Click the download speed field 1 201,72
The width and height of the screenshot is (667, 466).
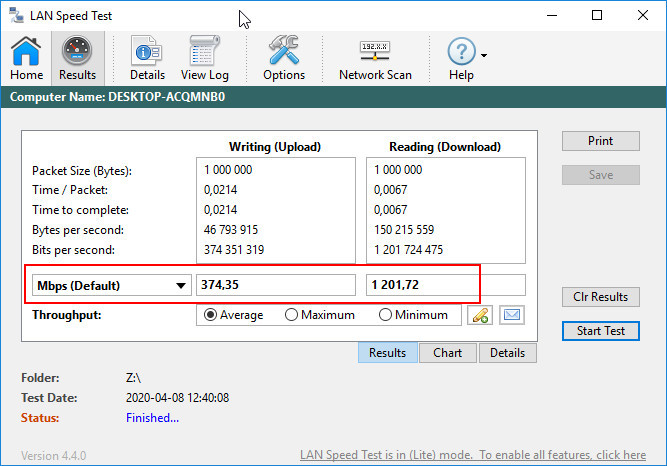tap(446, 285)
